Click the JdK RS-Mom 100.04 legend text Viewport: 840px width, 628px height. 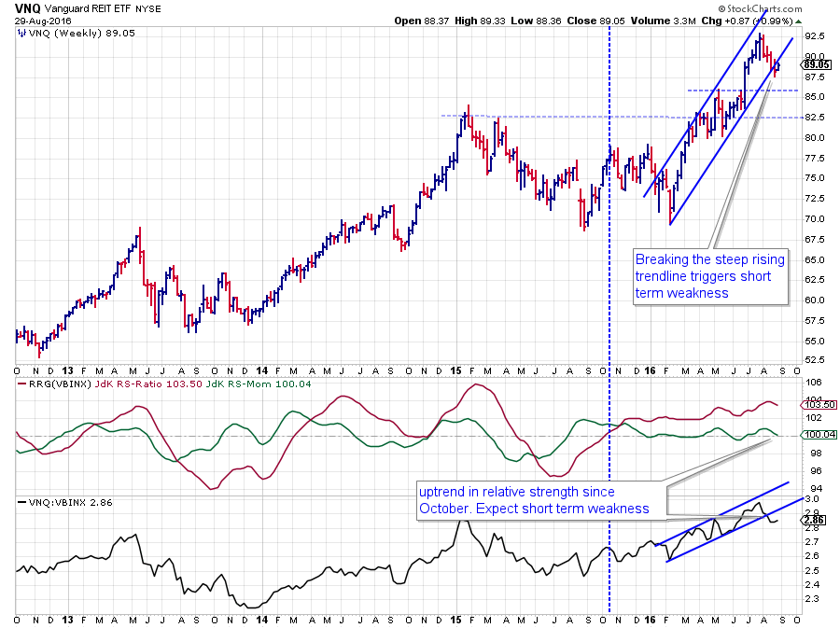tap(259, 384)
